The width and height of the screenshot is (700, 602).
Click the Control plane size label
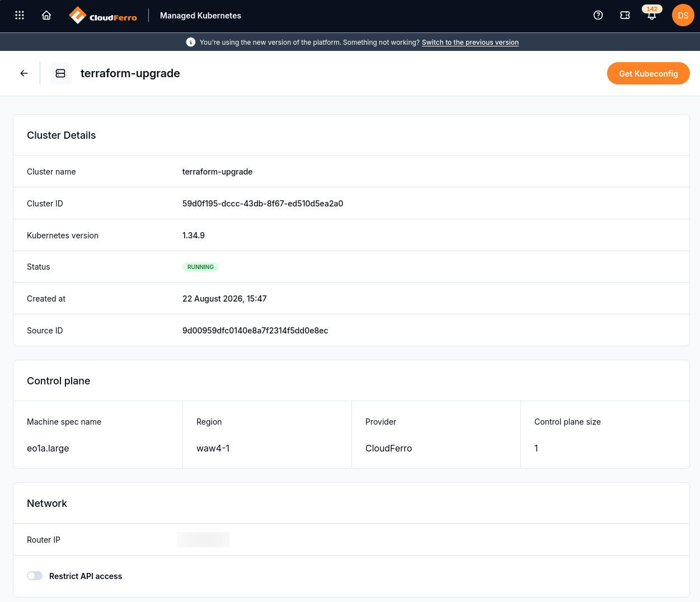(567, 422)
